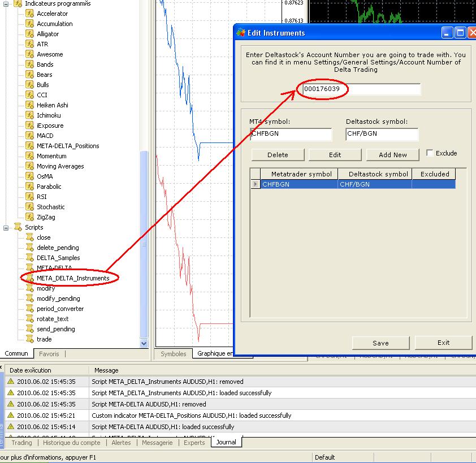Open META_DELTA_Instruments script in tree
Screen dimensions: 476x463
[72, 278]
